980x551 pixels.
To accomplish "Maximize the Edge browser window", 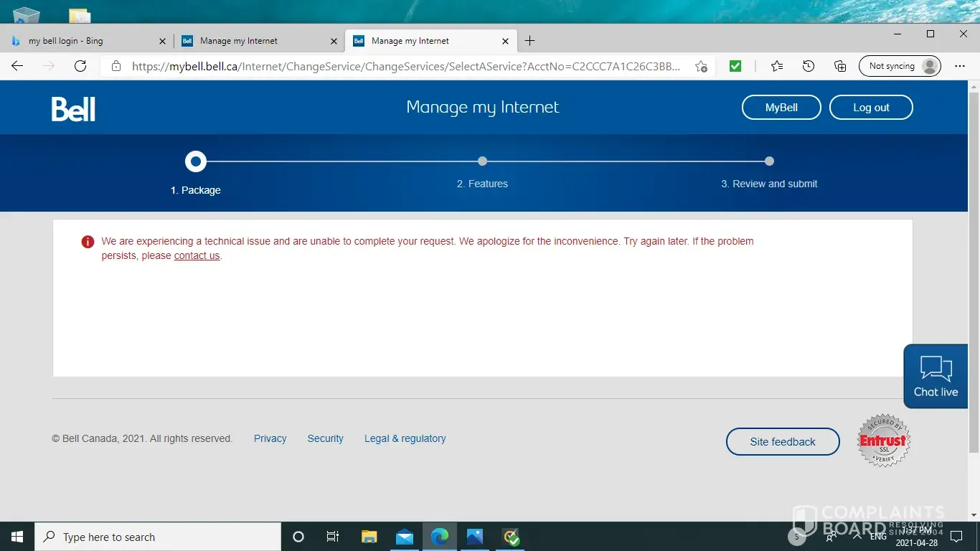I will pos(930,34).
